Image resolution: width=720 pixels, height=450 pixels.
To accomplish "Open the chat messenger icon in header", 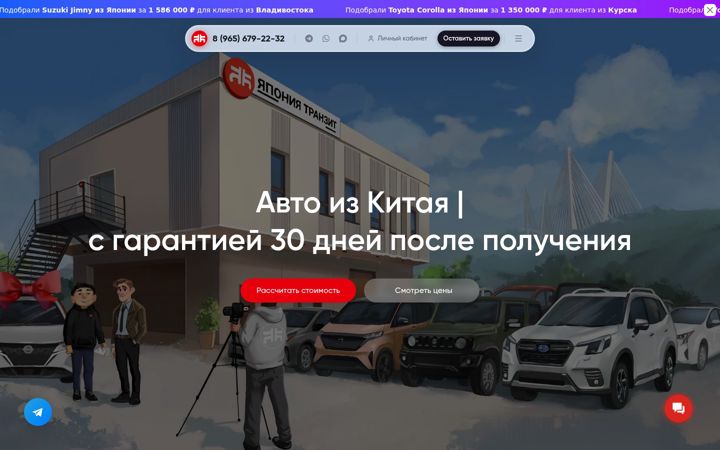I will [343, 39].
